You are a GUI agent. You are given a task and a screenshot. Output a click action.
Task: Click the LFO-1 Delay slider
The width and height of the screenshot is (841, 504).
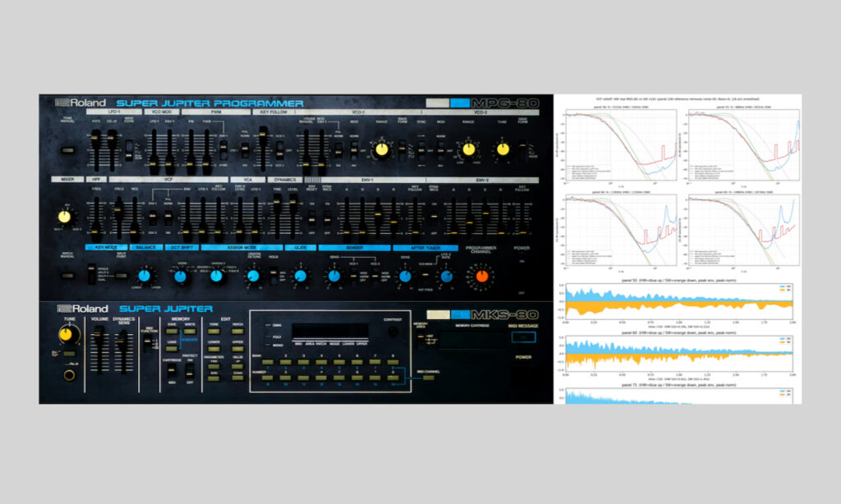click(112, 151)
